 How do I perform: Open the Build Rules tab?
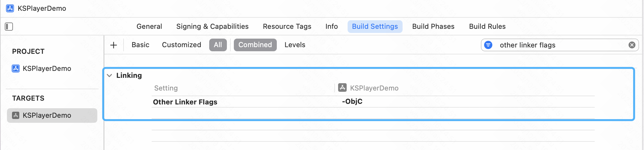tap(487, 27)
